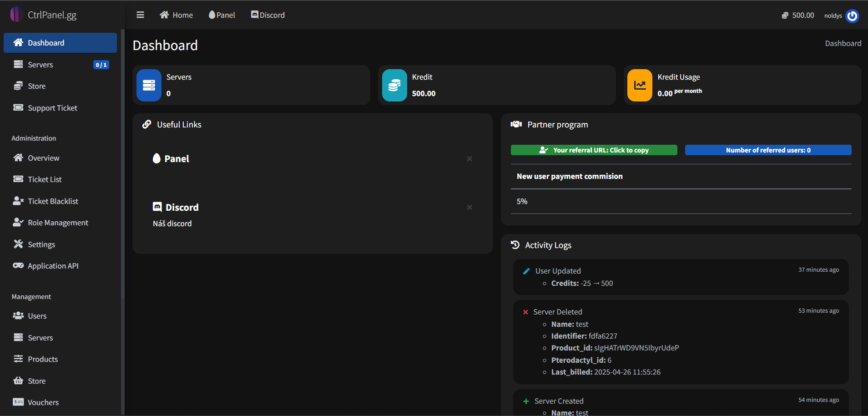
Task: Dismiss the Panel useful link with X
Action: pos(469,159)
